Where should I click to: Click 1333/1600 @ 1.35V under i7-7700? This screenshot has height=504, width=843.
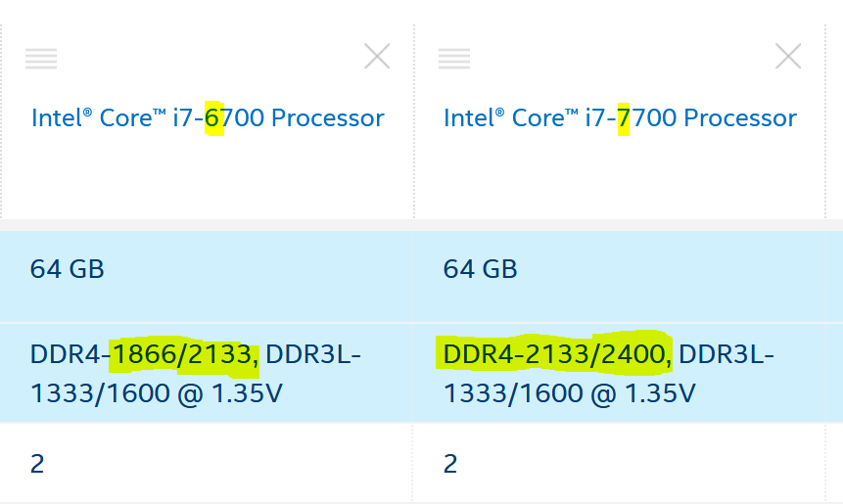[x=569, y=393]
